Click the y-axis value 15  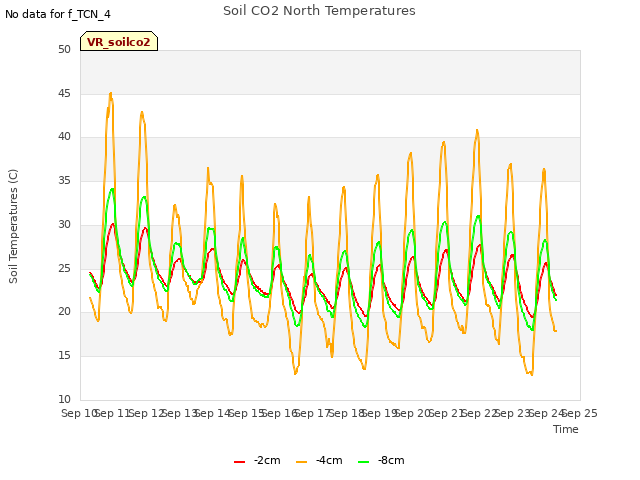pos(64,356)
